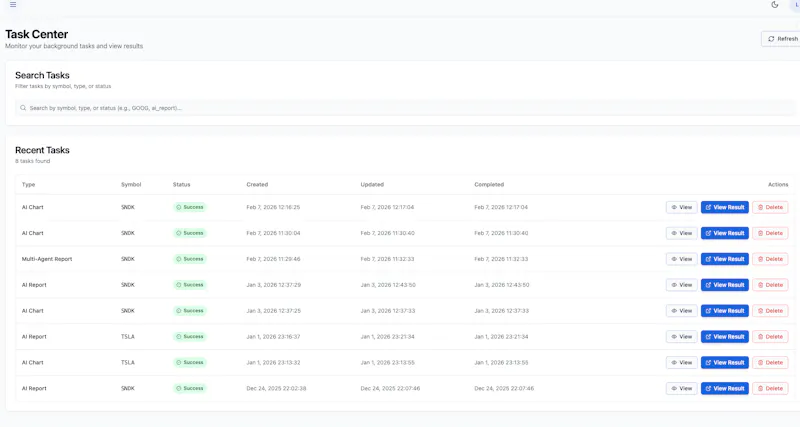View task AI Chart created Feb 7 11:30:04
Screen dimensions: 800x427
[x=681, y=233]
